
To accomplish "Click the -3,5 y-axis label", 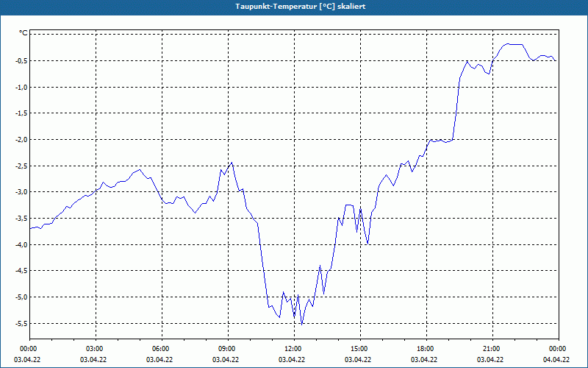I will (x=21, y=219).
